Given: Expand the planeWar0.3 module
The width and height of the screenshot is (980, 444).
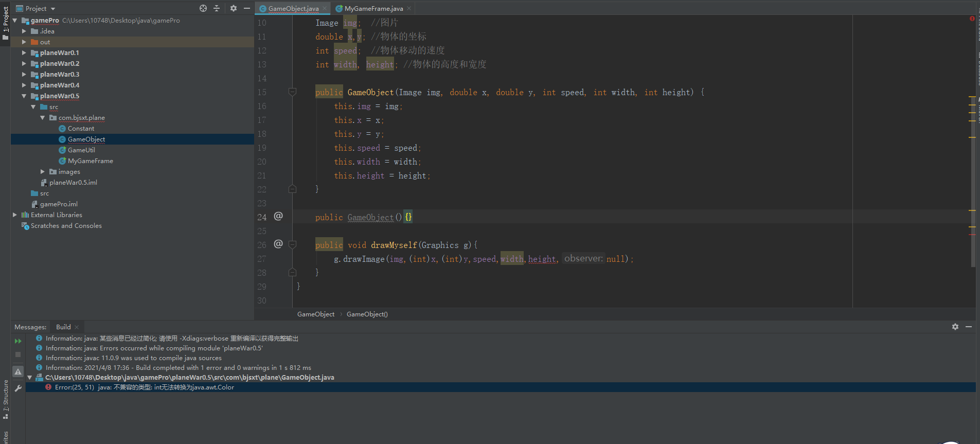Looking at the screenshot, I should coord(24,75).
